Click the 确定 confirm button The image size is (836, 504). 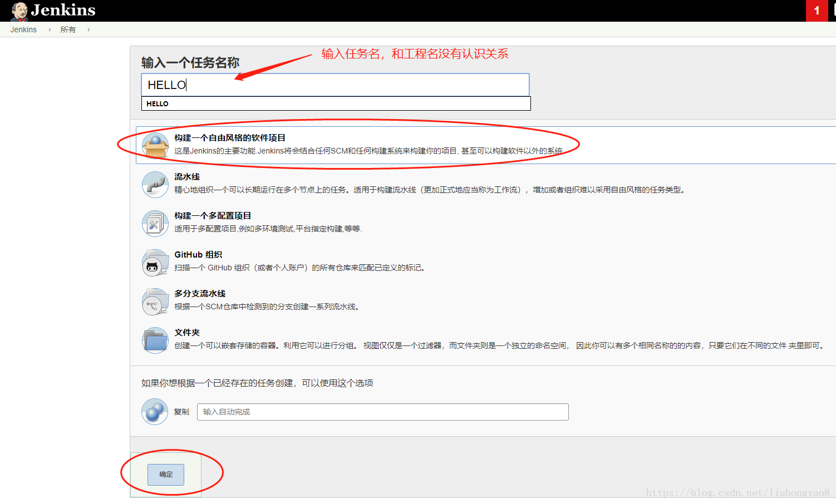tap(166, 475)
